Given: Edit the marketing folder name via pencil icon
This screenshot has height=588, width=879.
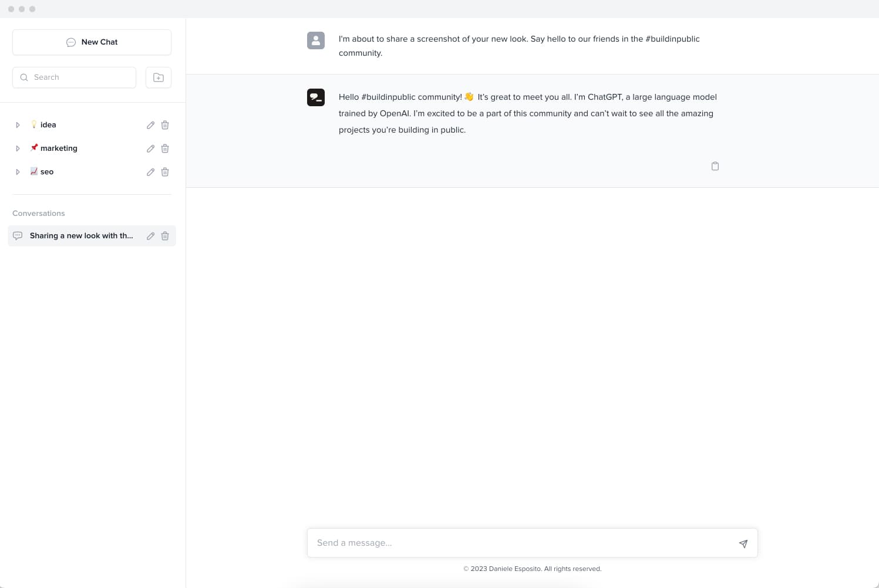Looking at the screenshot, I should point(150,148).
